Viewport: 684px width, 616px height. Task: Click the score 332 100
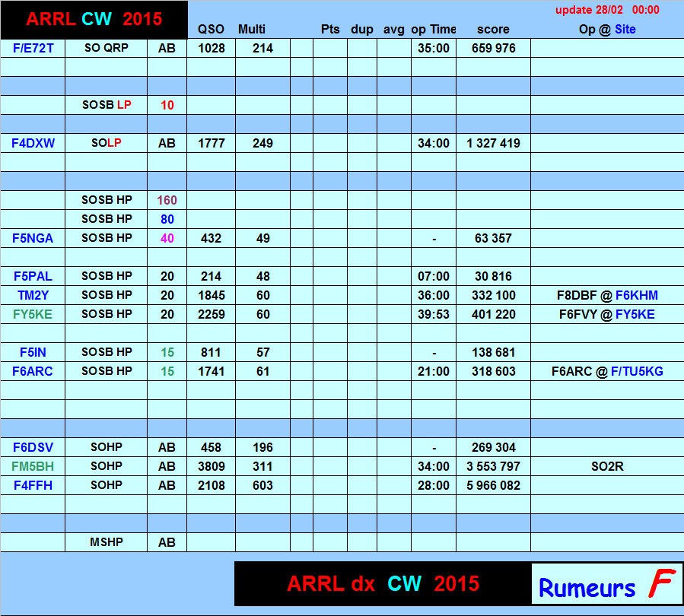[493, 295]
